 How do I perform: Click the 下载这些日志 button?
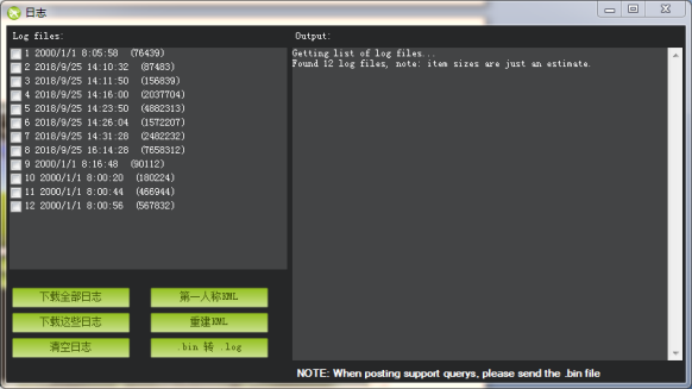click(71, 322)
